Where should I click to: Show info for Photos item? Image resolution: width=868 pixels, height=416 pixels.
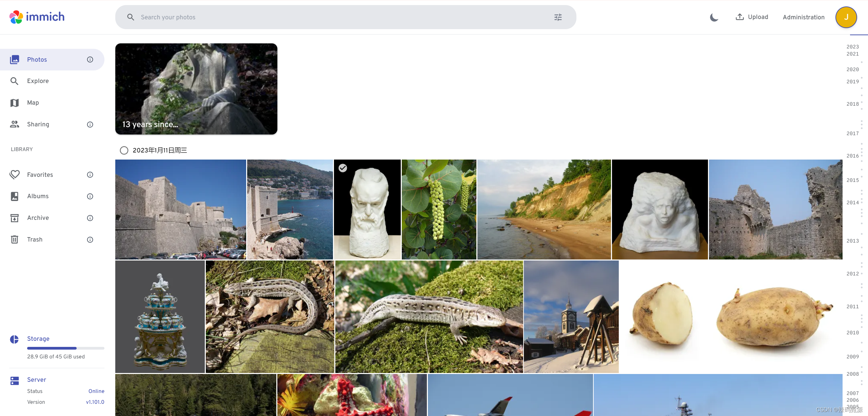[x=90, y=60]
